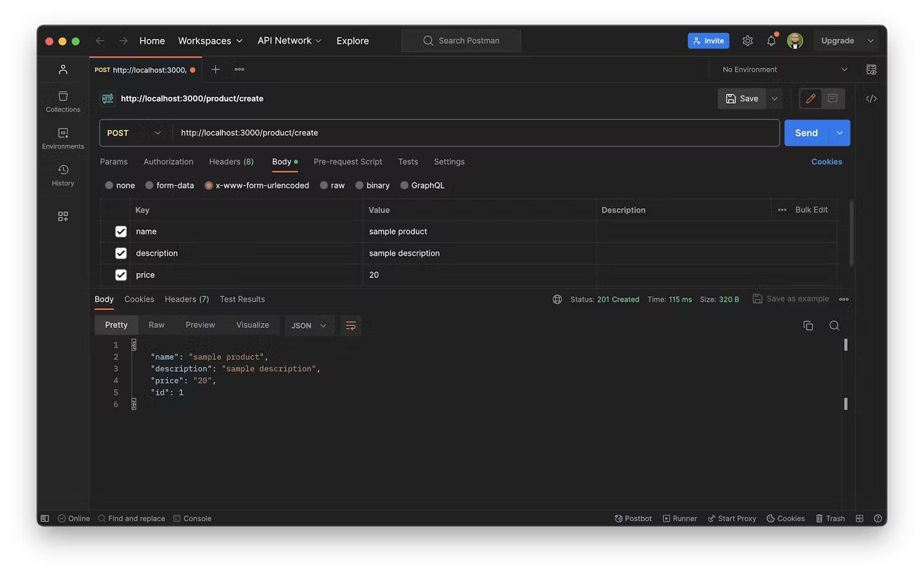Image resolution: width=924 pixels, height=575 pixels.
Task: Expand the No Environment selector
Action: tap(785, 70)
